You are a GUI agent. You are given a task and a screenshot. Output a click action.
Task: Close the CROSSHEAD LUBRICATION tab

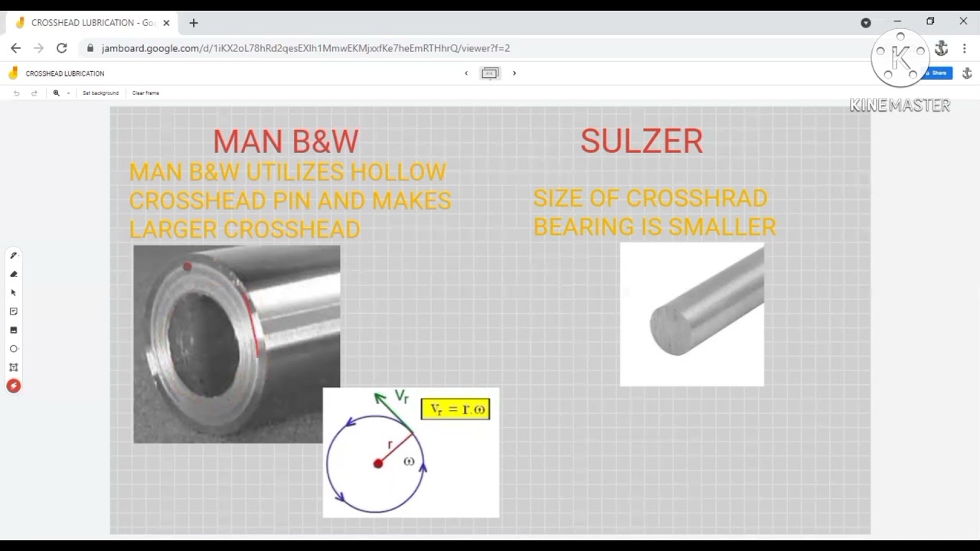click(166, 23)
